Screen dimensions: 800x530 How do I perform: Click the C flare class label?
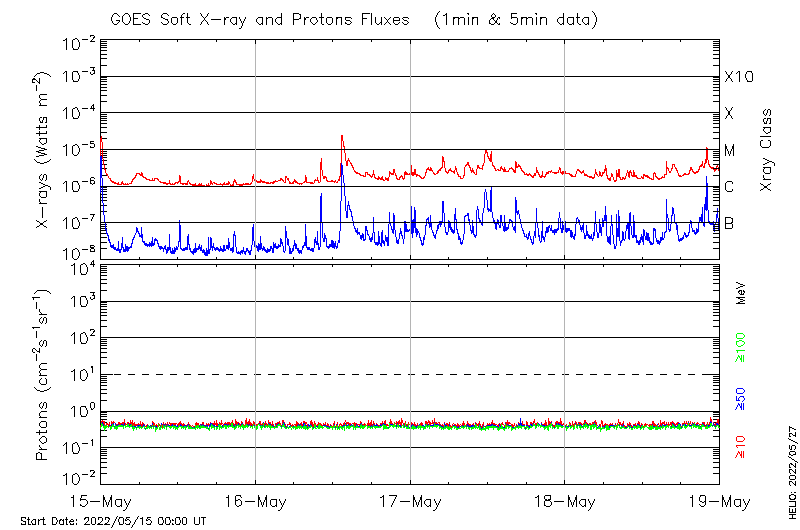pyautogui.click(x=730, y=187)
